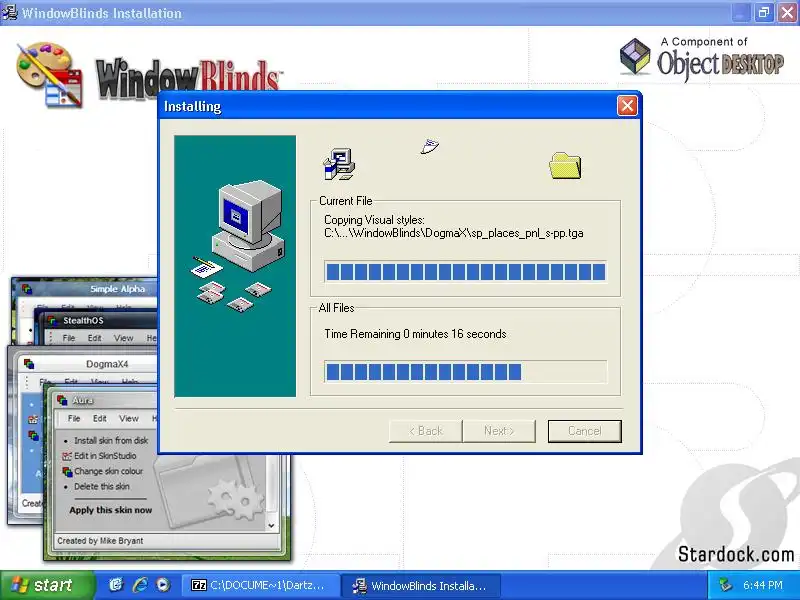
Task: Click the file path sp_places_pnl_s-pp.tga text
Action: (454, 233)
